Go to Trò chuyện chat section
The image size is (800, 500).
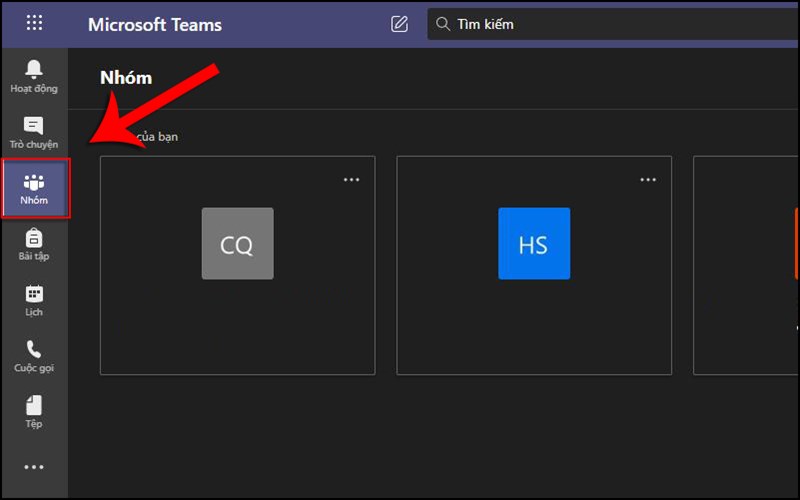(x=34, y=132)
